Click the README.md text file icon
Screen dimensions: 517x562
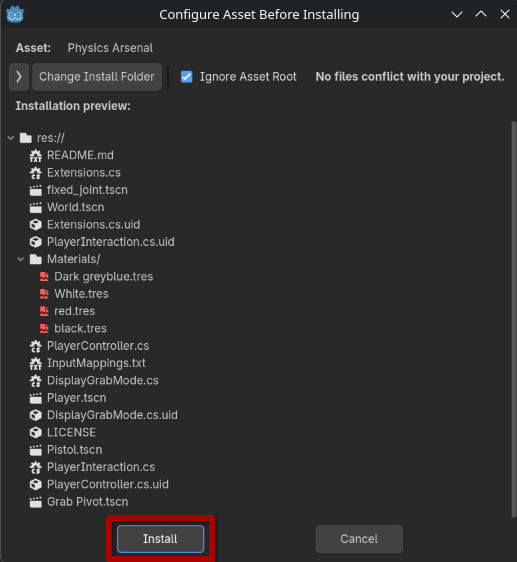click(x=35, y=156)
